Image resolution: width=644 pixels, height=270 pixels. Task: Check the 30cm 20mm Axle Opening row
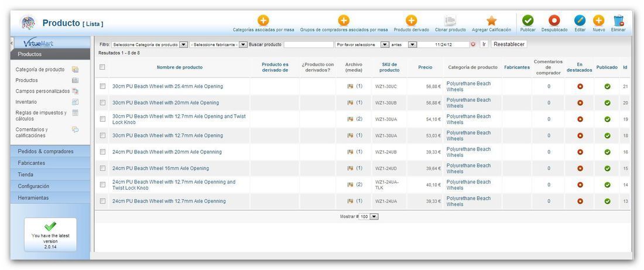tap(102, 102)
